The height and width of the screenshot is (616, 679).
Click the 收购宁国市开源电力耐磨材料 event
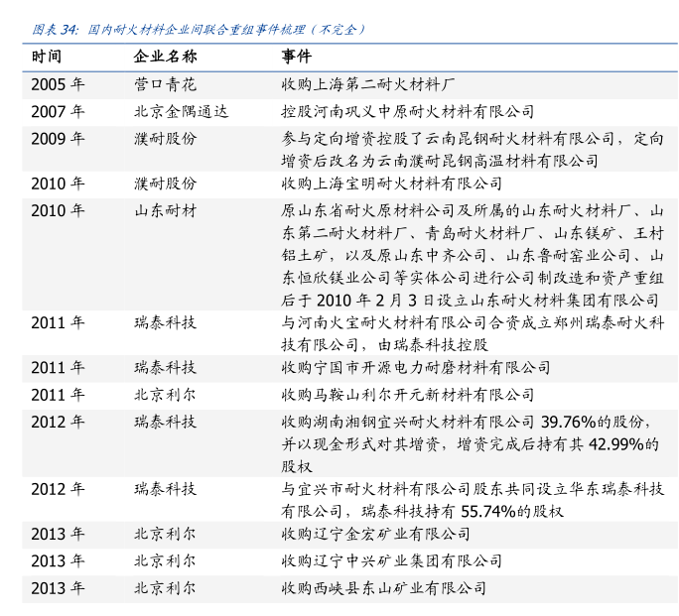click(415, 367)
